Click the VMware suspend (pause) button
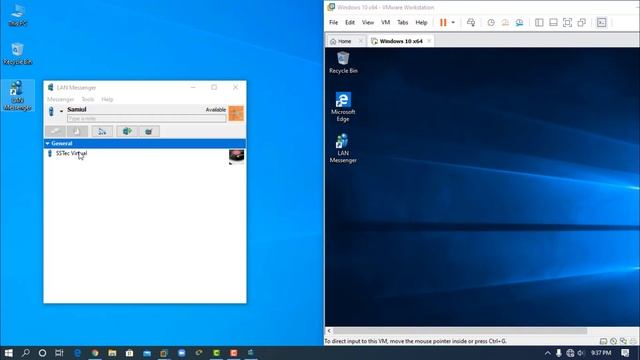 443,22
